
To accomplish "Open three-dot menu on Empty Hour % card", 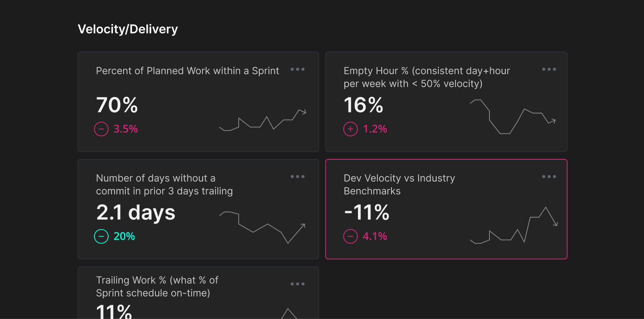I will pos(549,70).
